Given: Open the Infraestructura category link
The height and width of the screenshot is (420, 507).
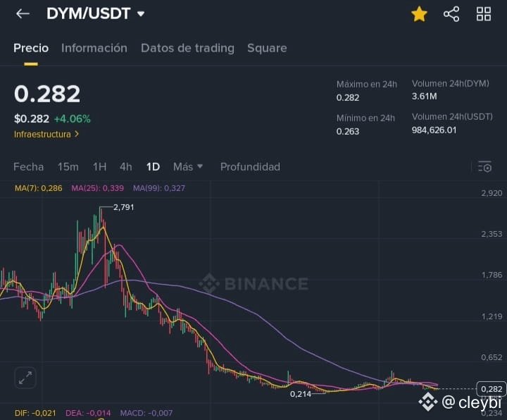Looking at the screenshot, I should pyautogui.click(x=46, y=134).
